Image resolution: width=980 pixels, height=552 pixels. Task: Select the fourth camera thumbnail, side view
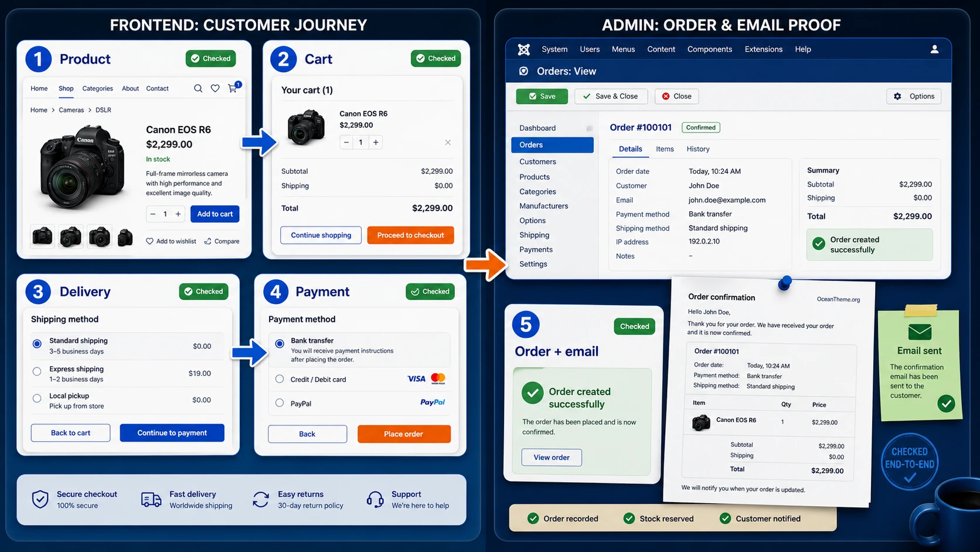coord(125,237)
